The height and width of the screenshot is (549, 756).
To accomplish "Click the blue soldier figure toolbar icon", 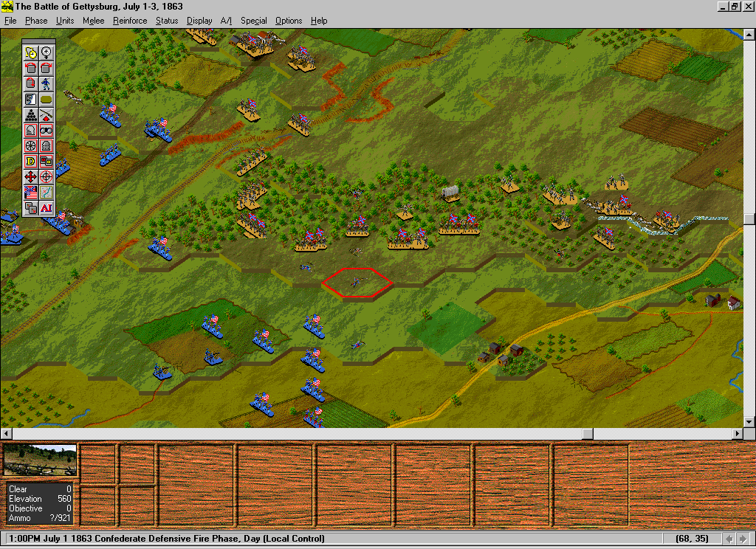I will click(46, 83).
